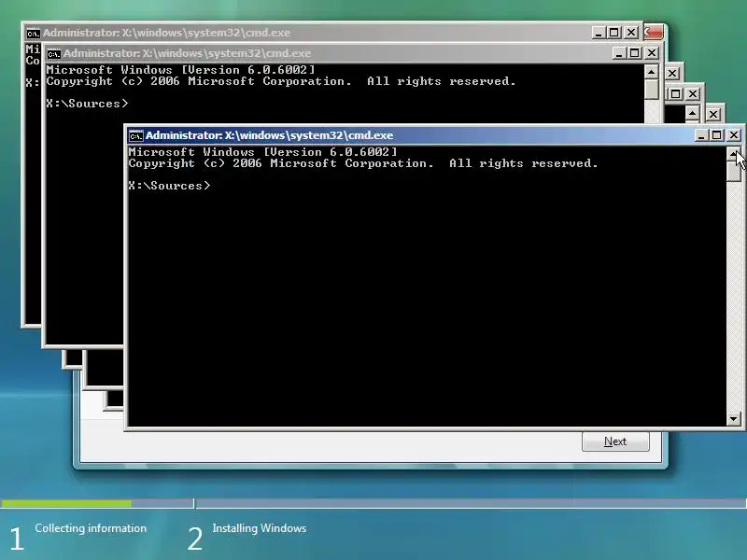
Task: Maximize the rearmost cmd.exe window
Action: [x=614, y=33]
